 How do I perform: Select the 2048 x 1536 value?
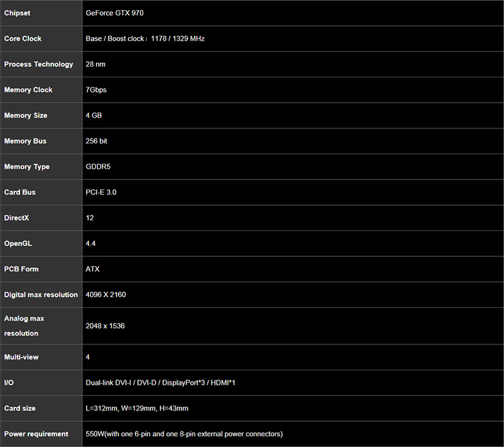105,326
